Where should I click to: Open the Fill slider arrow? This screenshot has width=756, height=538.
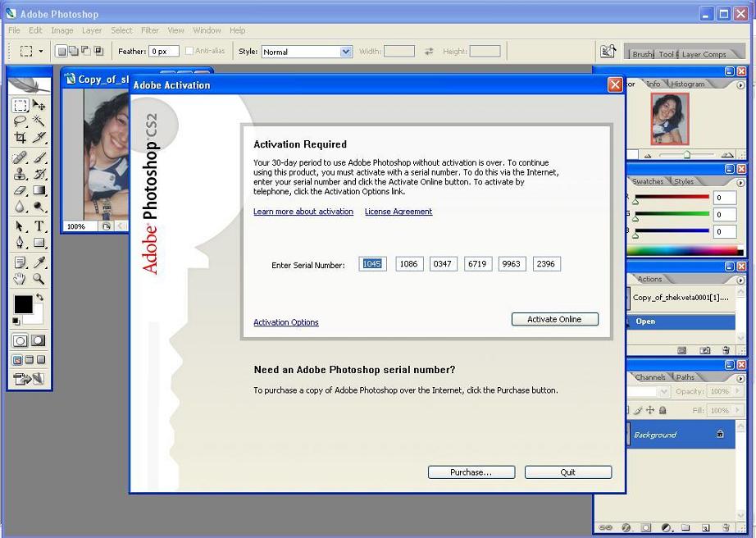coord(737,410)
